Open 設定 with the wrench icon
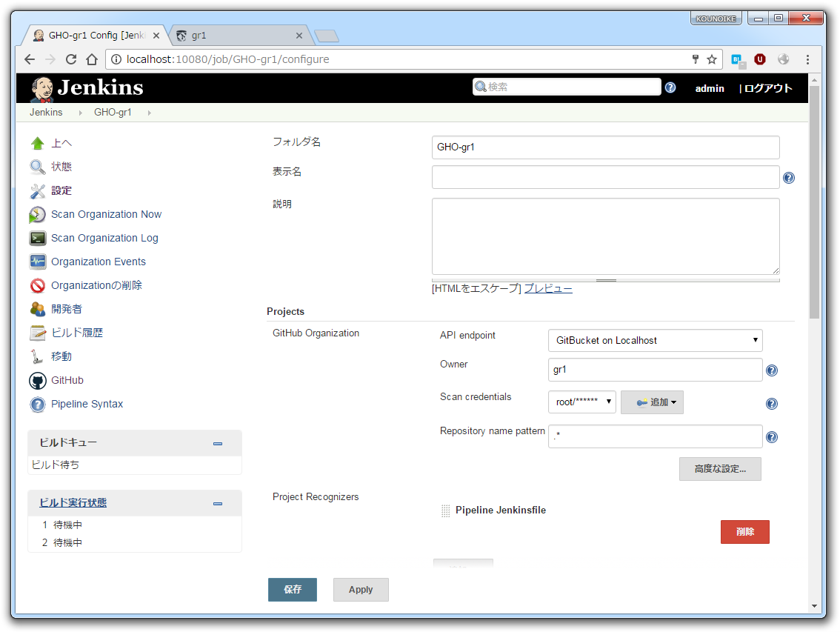 [61, 190]
